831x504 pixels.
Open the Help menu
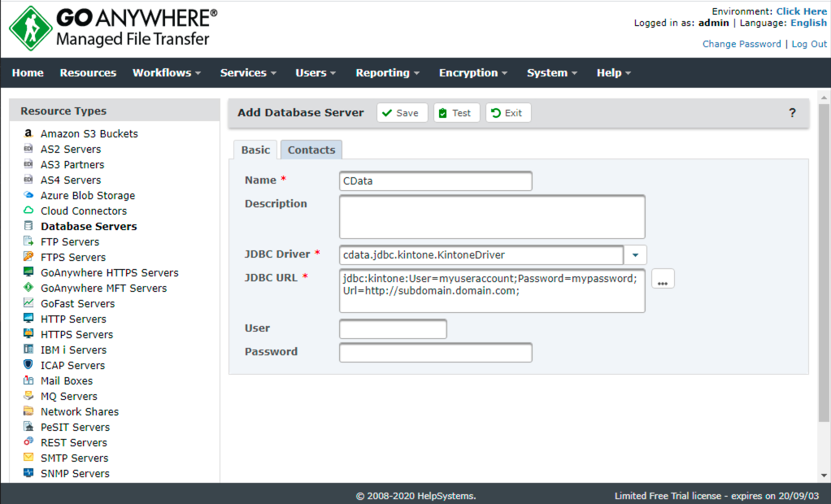tap(614, 72)
